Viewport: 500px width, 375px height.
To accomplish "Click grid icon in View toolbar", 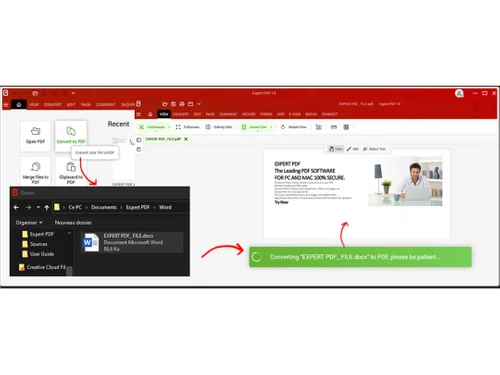I will coord(346,127).
